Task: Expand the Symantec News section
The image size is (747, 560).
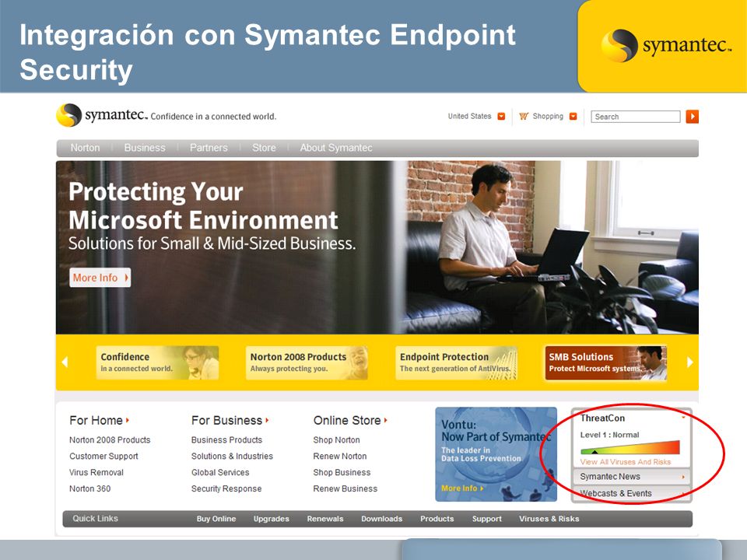Action: pyautogui.click(x=632, y=477)
